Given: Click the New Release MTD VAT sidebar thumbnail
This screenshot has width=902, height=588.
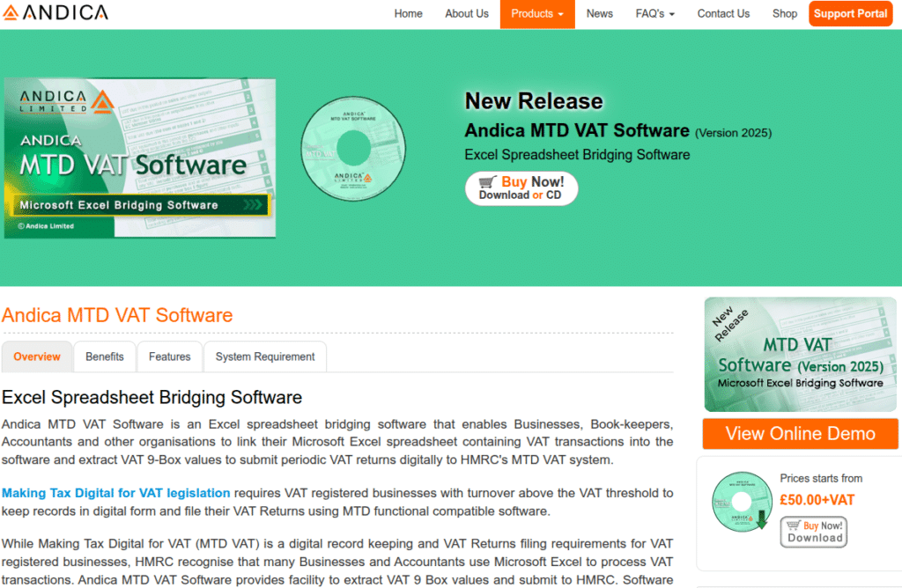Looking at the screenshot, I should coord(800,354).
